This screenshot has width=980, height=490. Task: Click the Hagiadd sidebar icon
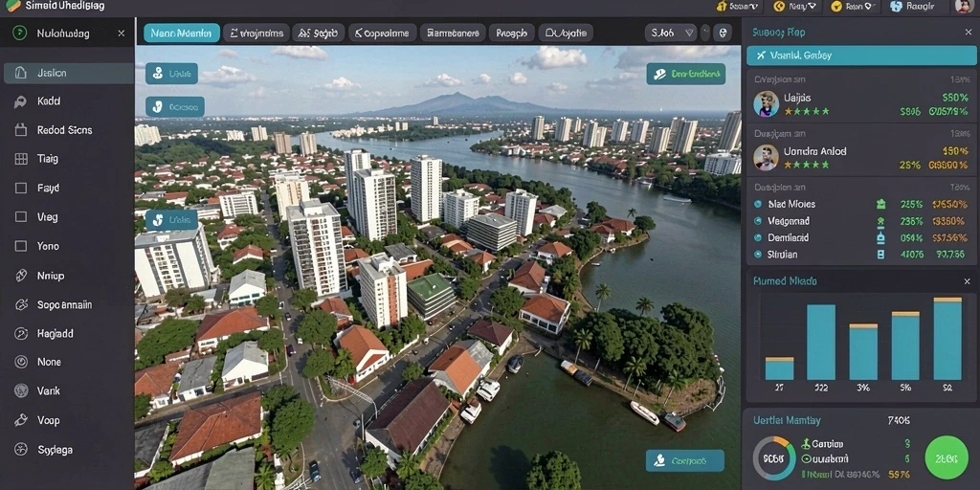point(21,333)
